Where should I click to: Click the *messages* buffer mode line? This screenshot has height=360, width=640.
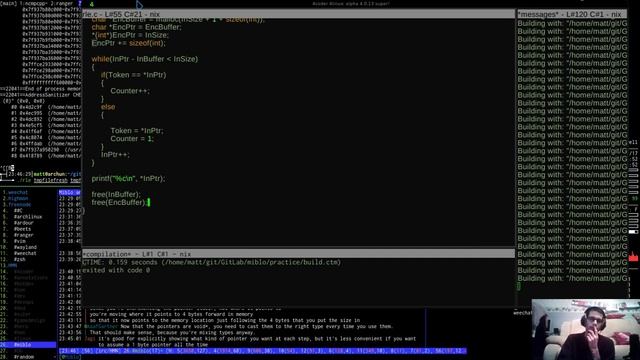click(x=572, y=14)
